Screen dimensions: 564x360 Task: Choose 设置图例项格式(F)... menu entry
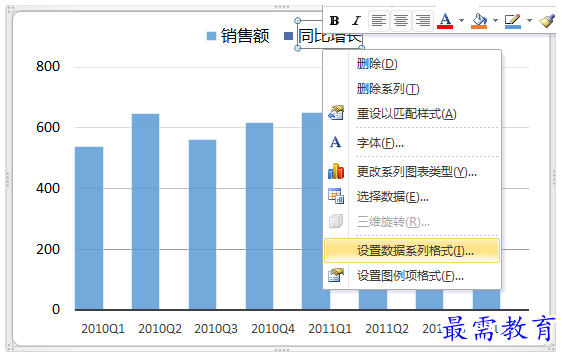(411, 276)
